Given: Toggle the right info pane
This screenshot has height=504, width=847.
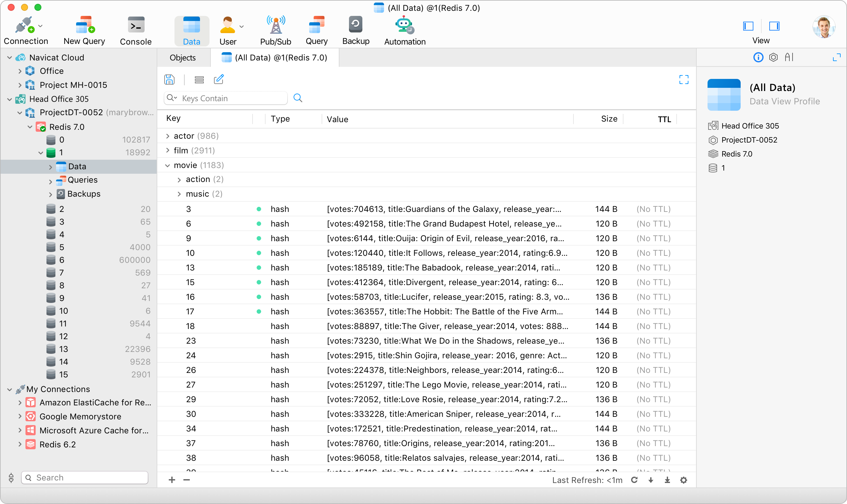Looking at the screenshot, I should point(774,26).
